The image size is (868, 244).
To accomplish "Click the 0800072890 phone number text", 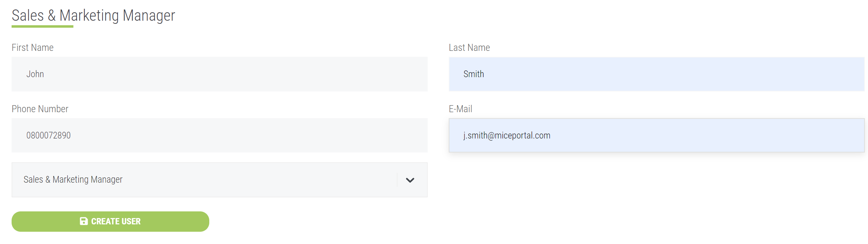I will (x=48, y=135).
